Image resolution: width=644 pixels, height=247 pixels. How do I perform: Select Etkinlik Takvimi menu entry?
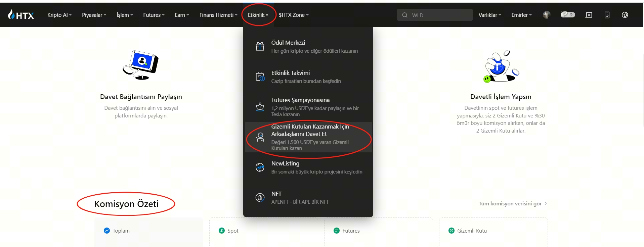tap(308, 77)
